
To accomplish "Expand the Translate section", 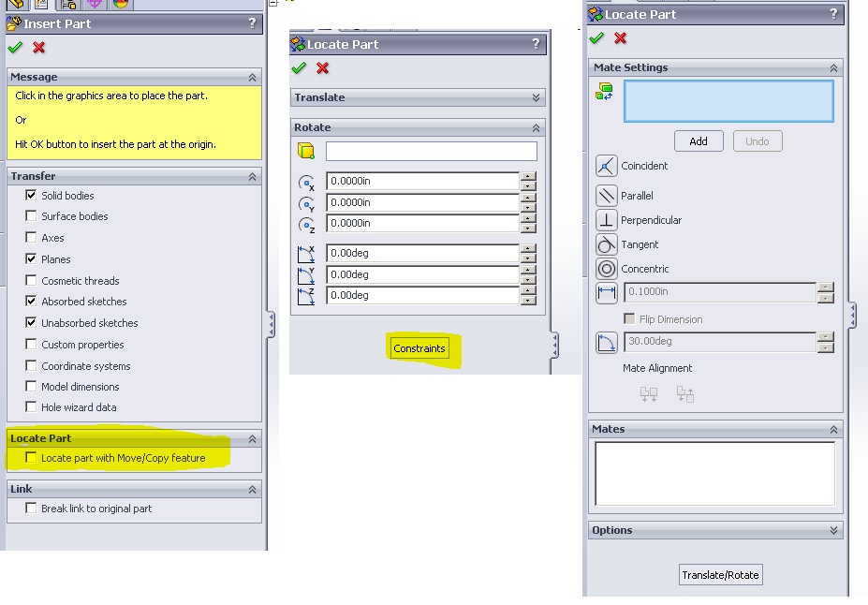I will point(536,97).
